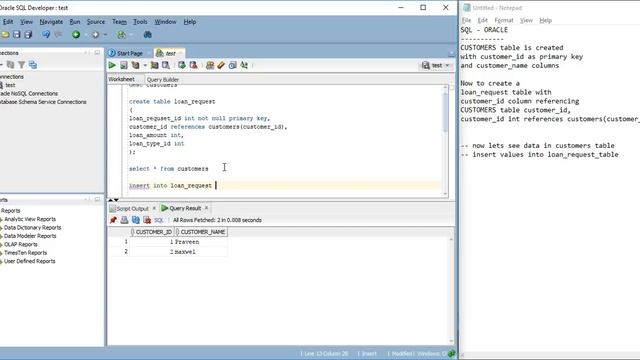This screenshot has width=640, height=360.
Task: Click the CUSTOMER_ID column header
Action: 153,232
